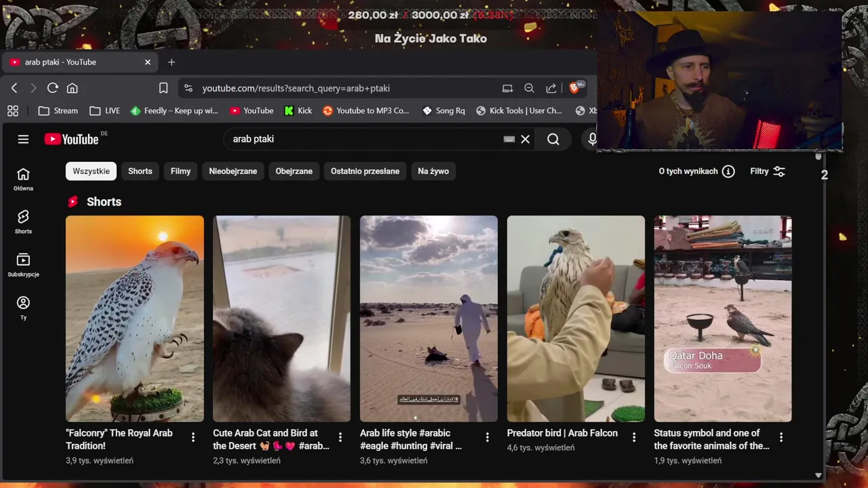This screenshot has height=488, width=868.
Task: Open the Kick Tools bookmark
Action: [x=519, y=110]
